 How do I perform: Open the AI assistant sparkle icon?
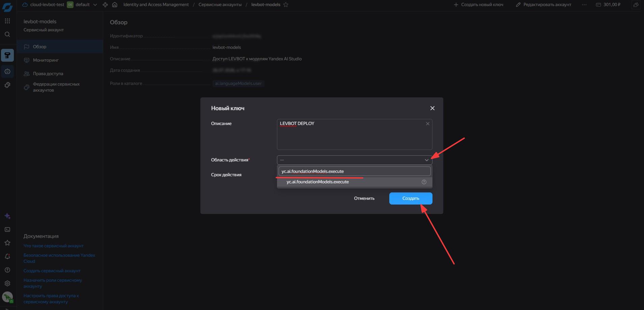(7, 216)
